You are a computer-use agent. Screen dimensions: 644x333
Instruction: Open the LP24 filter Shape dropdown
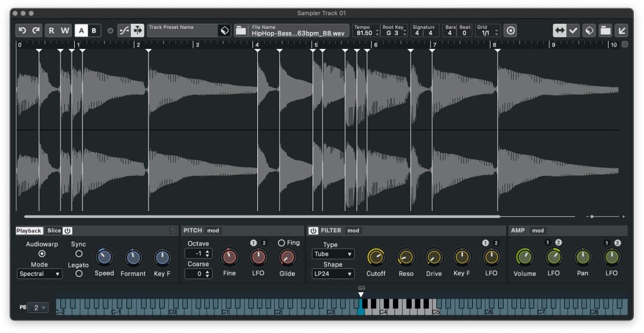point(333,274)
